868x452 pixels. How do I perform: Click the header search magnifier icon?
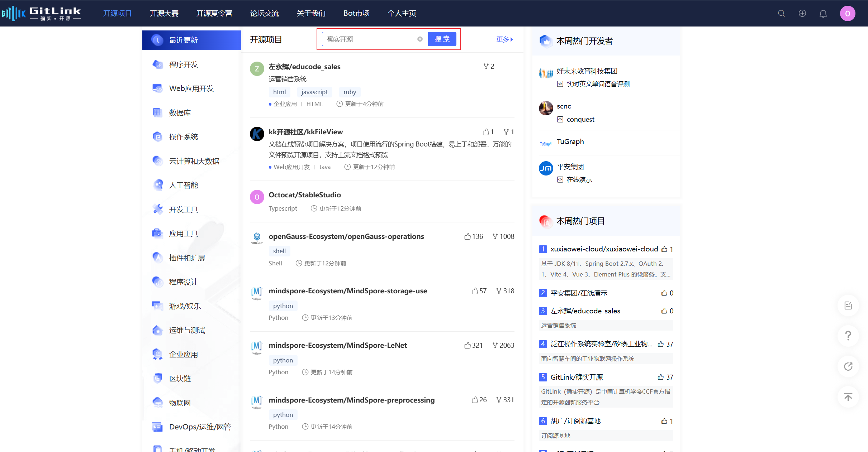[781, 13]
